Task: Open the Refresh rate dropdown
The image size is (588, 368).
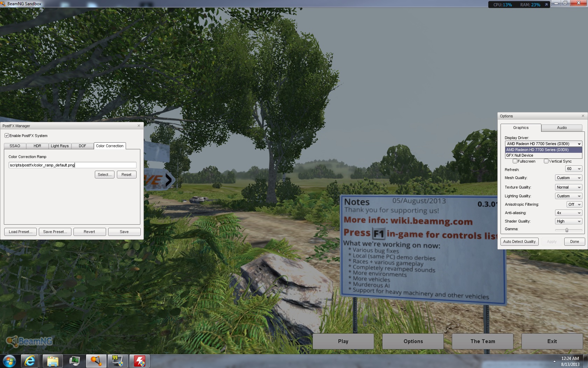Action: click(574, 169)
